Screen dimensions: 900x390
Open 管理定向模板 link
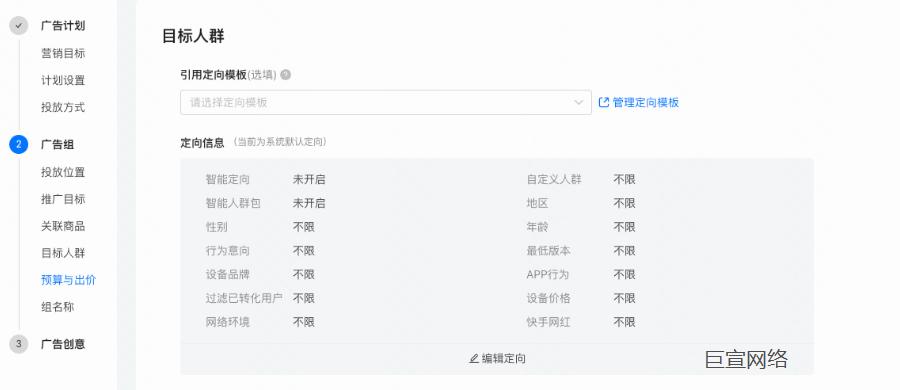click(646, 102)
